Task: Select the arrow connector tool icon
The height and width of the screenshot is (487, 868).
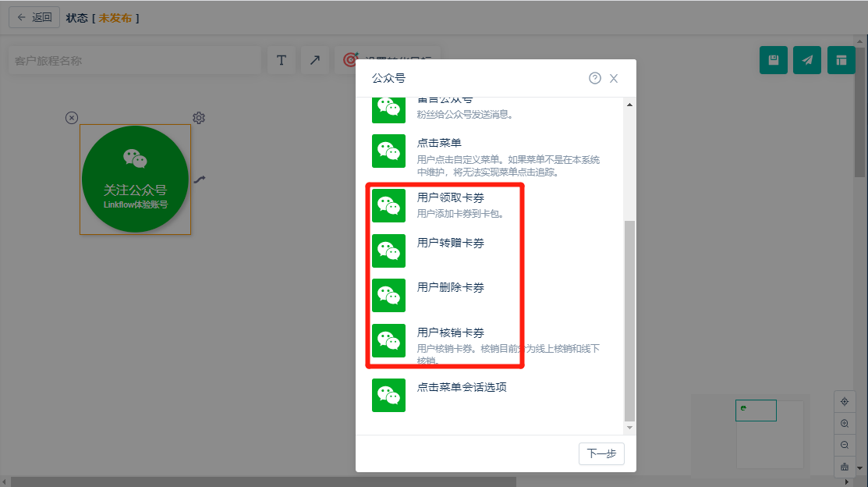Action: pyautogui.click(x=315, y=60)
